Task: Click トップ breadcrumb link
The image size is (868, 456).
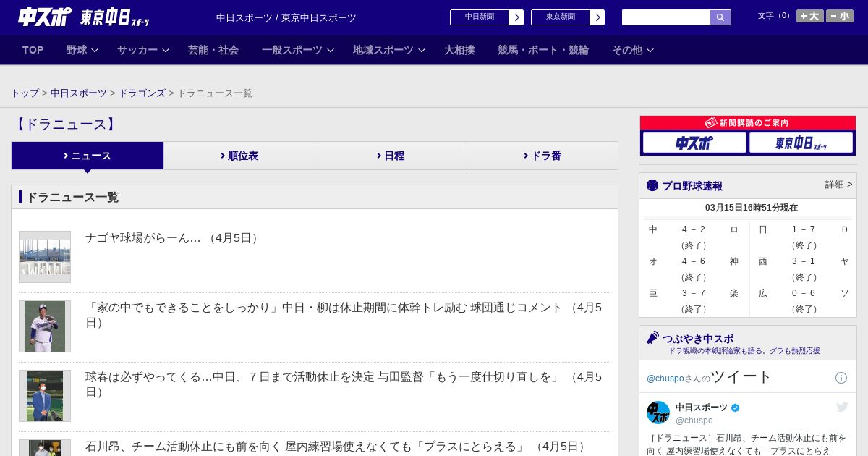Action: coord(25,93)
